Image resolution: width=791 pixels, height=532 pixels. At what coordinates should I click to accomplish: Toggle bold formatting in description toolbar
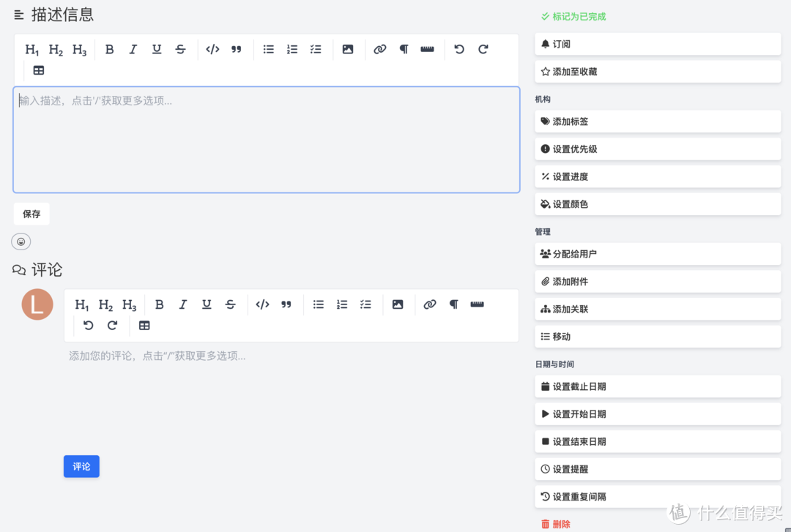[109, 50]
